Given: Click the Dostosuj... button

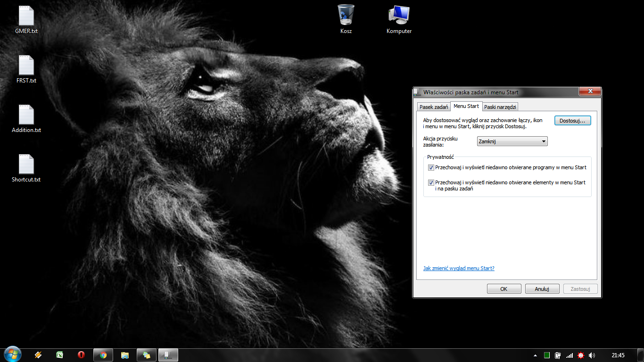Looking at the screenshot, I should pos(572,121).
